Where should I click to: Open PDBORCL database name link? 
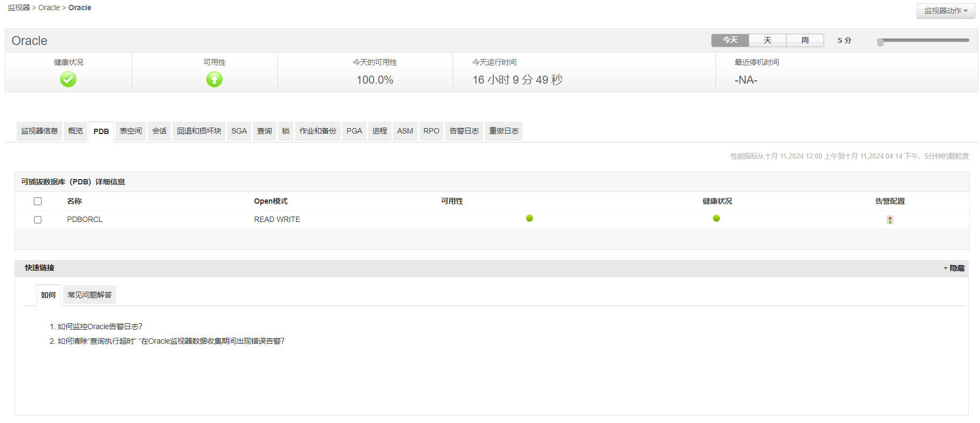pos(85,219)
